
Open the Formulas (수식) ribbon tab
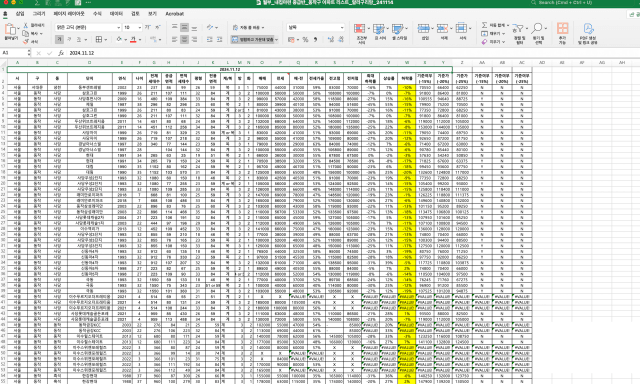pos(97,14)
